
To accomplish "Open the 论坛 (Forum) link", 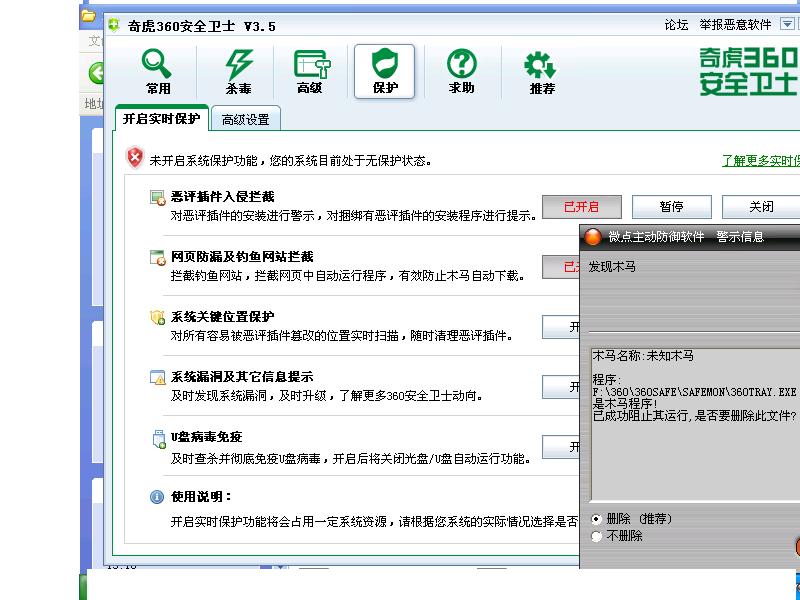I will coord(676,24).
